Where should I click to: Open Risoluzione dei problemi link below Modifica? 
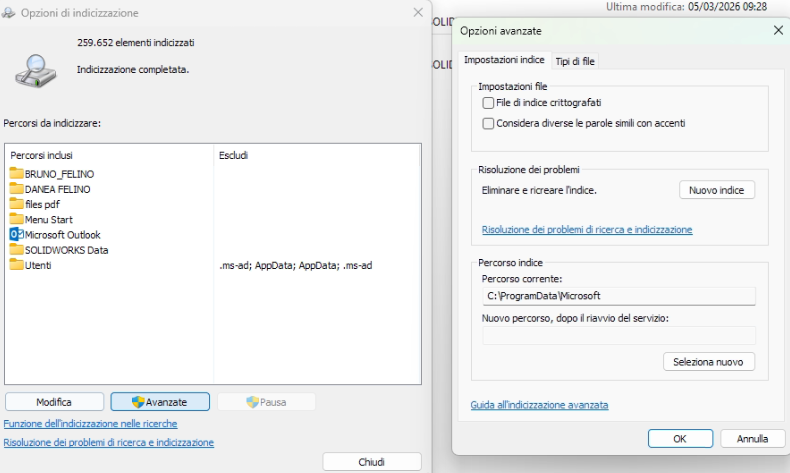point(109,442)
